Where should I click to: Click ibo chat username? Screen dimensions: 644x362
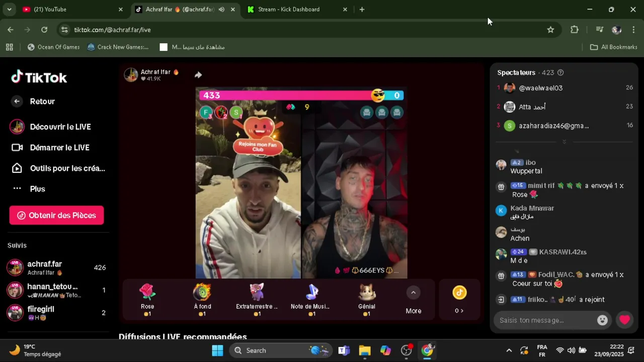click(x=530, y=162)
